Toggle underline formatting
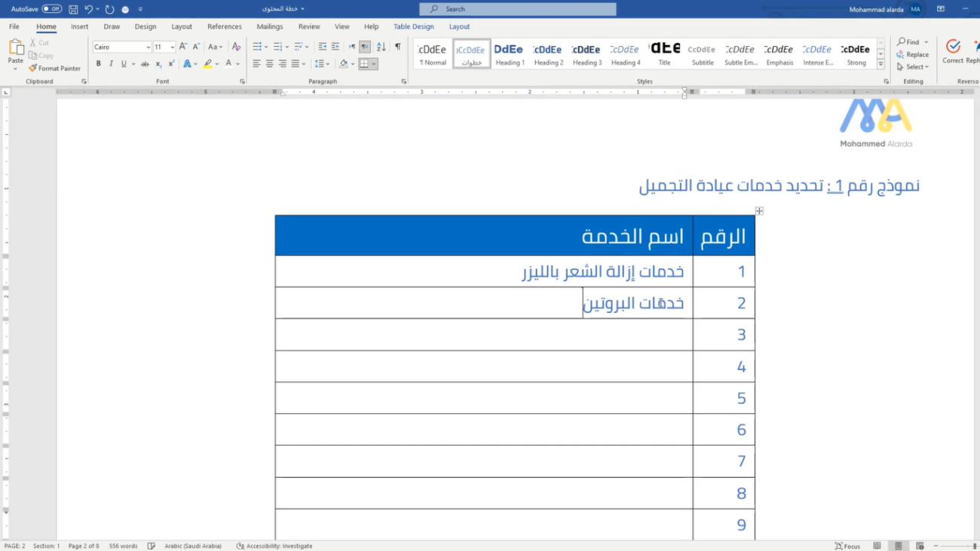Viewport: 980px width, 551px height. (x=124, y=64)
